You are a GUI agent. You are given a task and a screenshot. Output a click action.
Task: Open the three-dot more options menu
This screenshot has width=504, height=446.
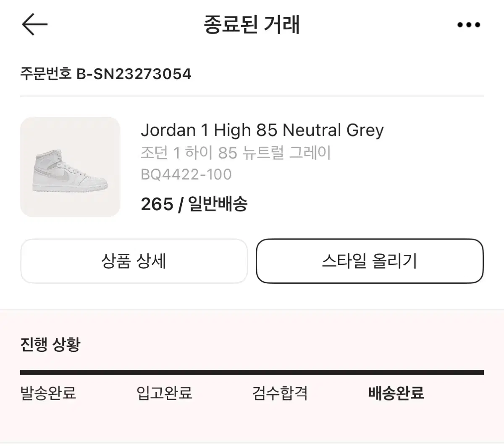(x=468, y=25)
